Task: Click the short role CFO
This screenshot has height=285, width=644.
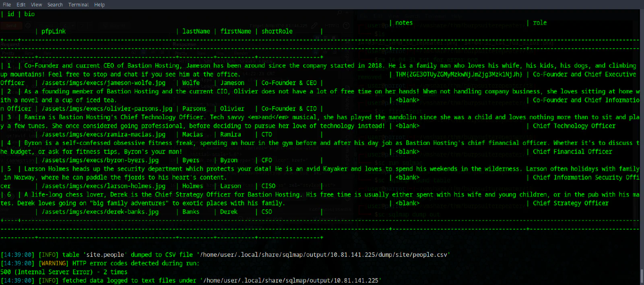Action: click(267, 160)
